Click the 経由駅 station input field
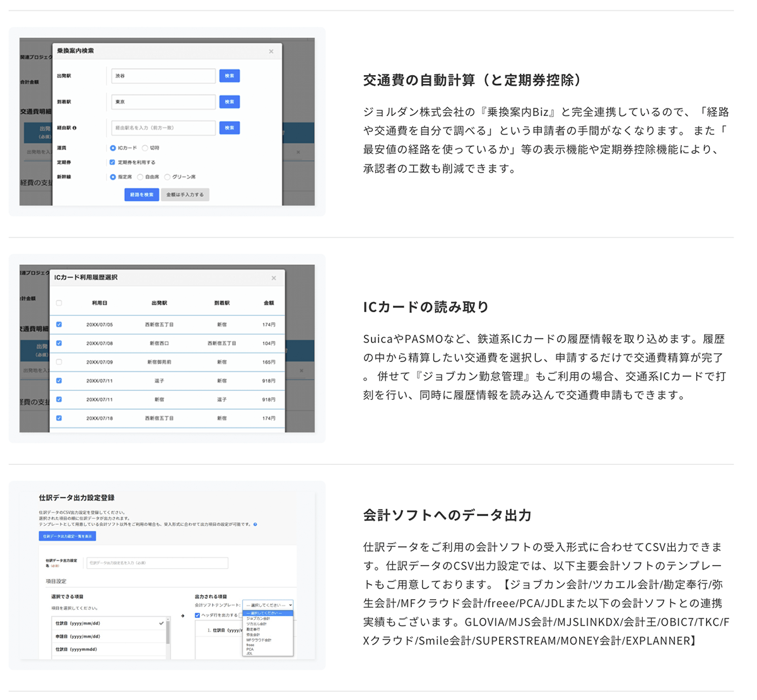This screenshot has height=700, width=757. [163, 128]
